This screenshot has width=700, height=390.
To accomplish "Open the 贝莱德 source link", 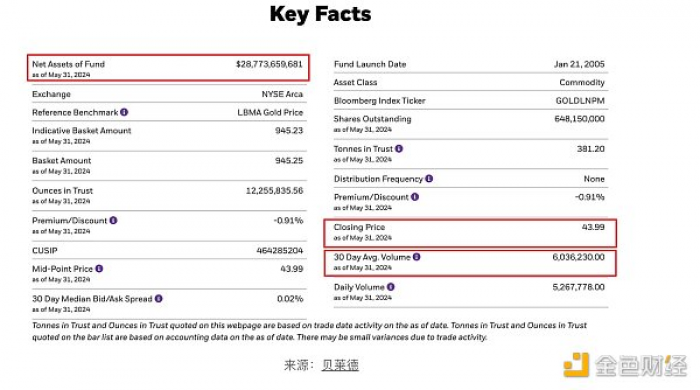I will coord(340,365).
